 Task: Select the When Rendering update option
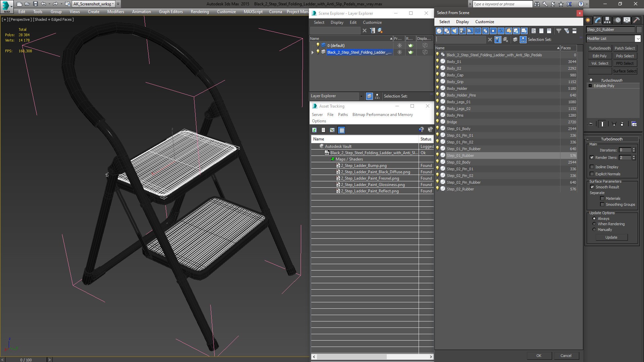point(594,224)
